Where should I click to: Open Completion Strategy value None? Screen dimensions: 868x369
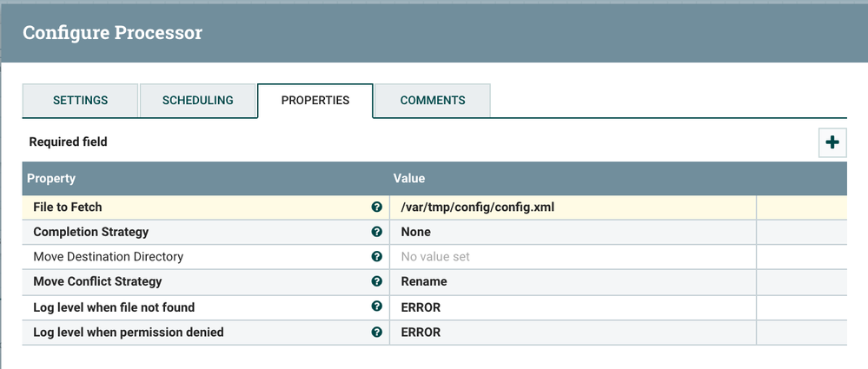point(415,232)
